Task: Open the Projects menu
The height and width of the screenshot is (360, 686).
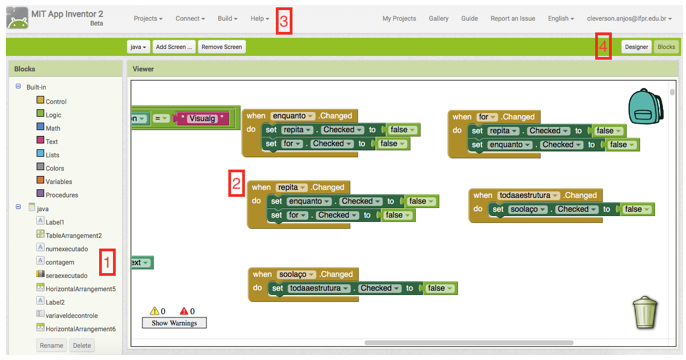Action: [148, 18]
